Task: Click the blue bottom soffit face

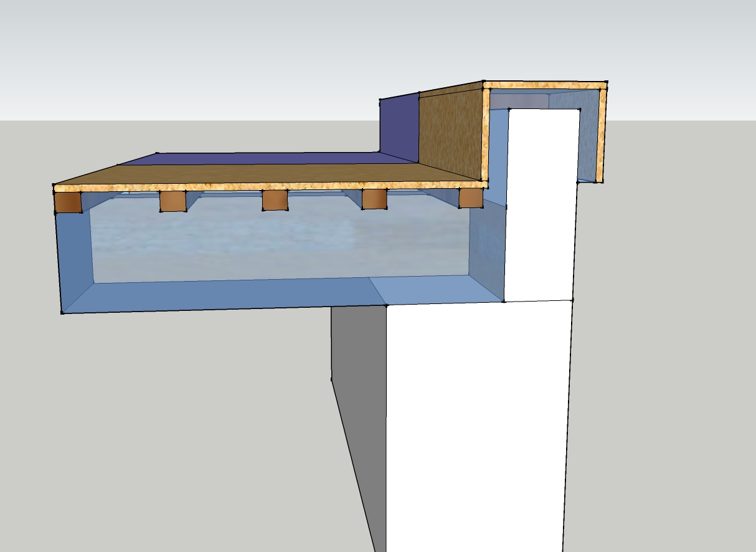Action: [280, 295]
